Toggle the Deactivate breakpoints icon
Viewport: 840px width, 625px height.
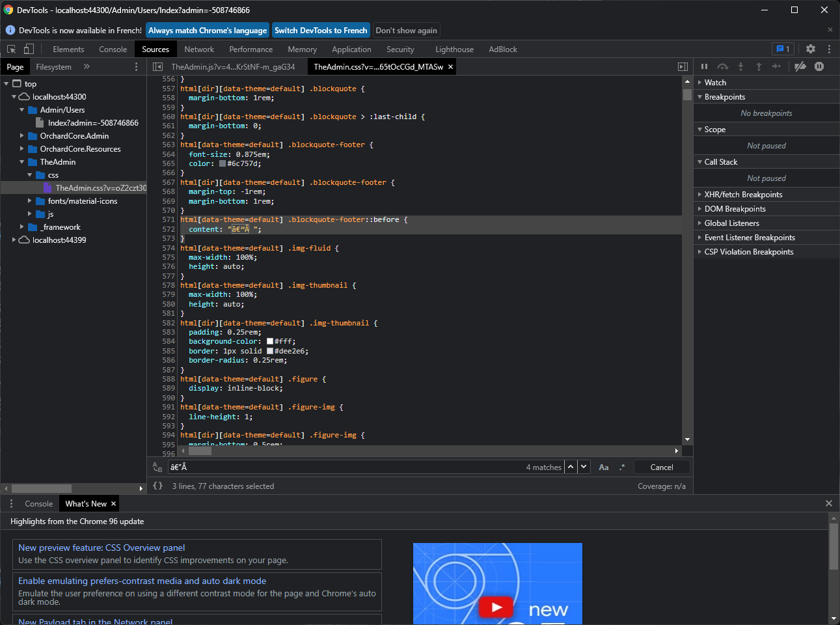(800, 66)
